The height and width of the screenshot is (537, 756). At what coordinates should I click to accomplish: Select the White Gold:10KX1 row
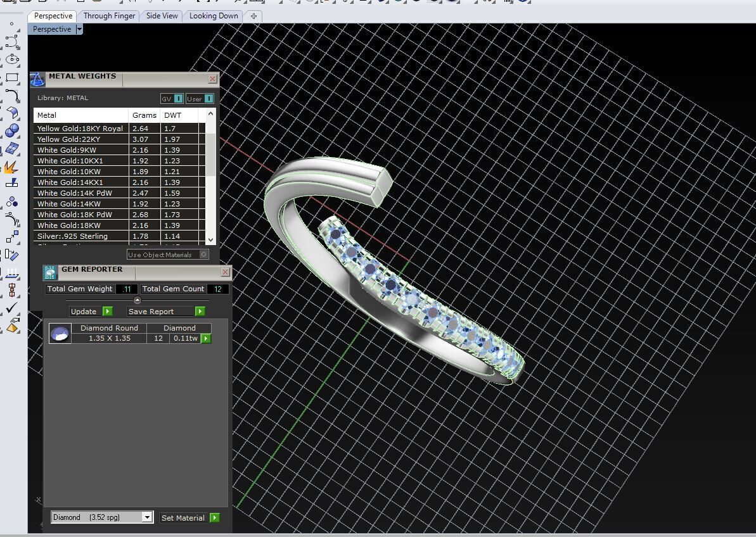point(120,161)
